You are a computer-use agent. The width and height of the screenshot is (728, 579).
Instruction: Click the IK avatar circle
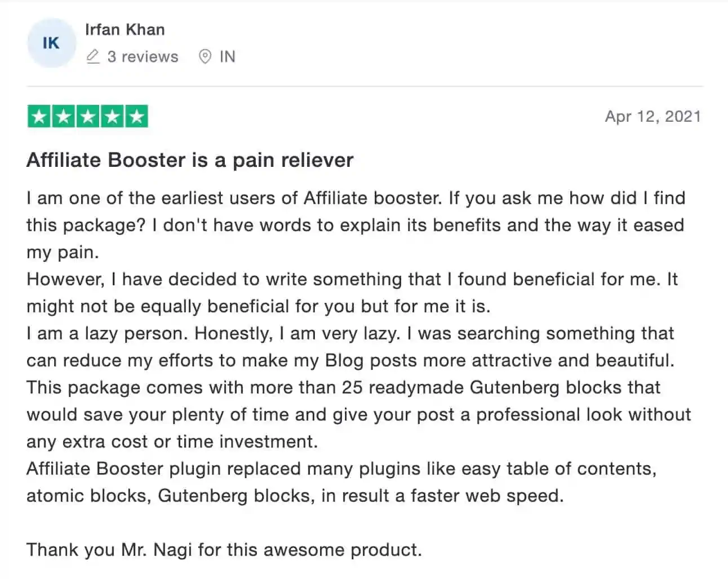coord(51,43)
